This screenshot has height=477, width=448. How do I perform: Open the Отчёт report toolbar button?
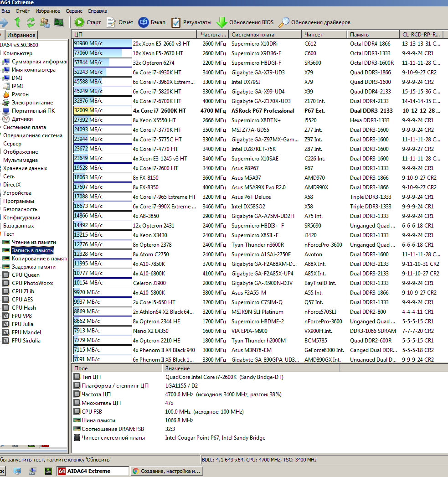tap(120, 22)
